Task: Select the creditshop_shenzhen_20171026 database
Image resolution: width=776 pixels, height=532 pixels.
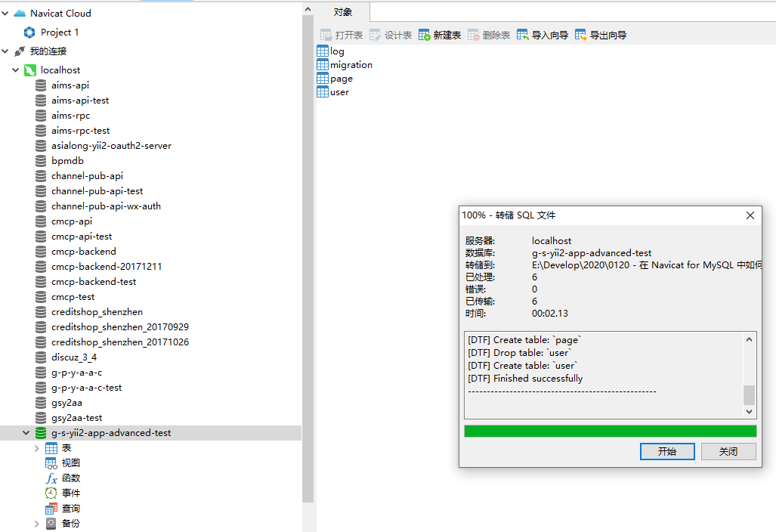Action: (120, 342)
